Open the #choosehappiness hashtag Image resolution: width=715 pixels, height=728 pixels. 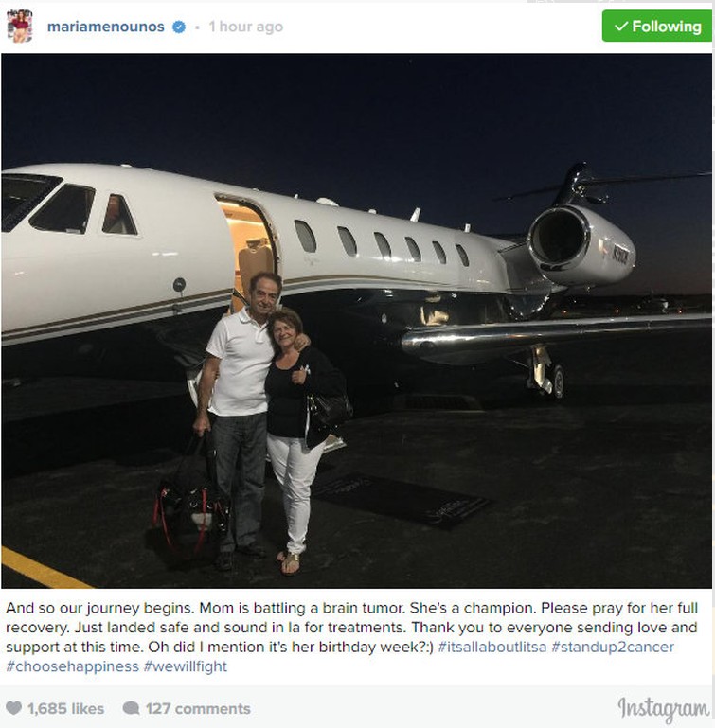73,666
